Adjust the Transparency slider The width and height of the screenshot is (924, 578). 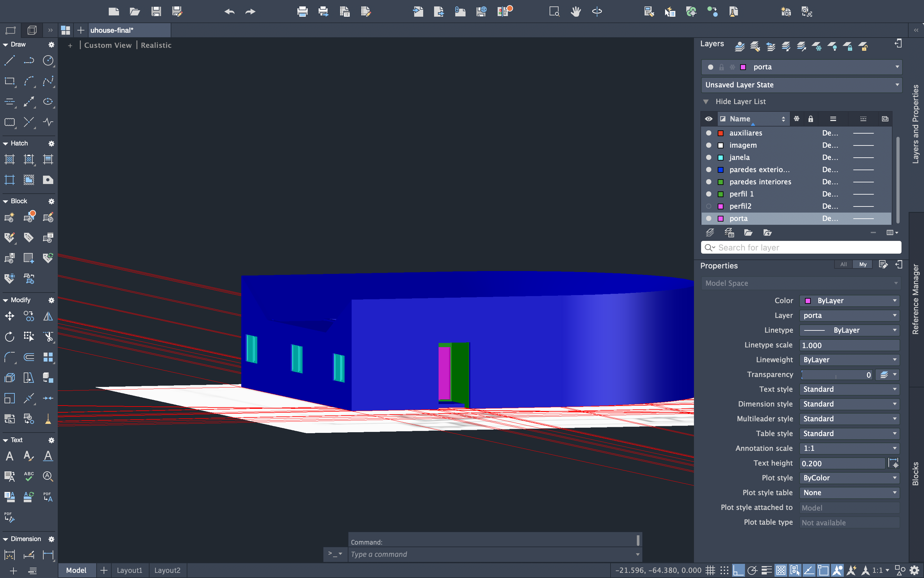click(x=836, y=375)
